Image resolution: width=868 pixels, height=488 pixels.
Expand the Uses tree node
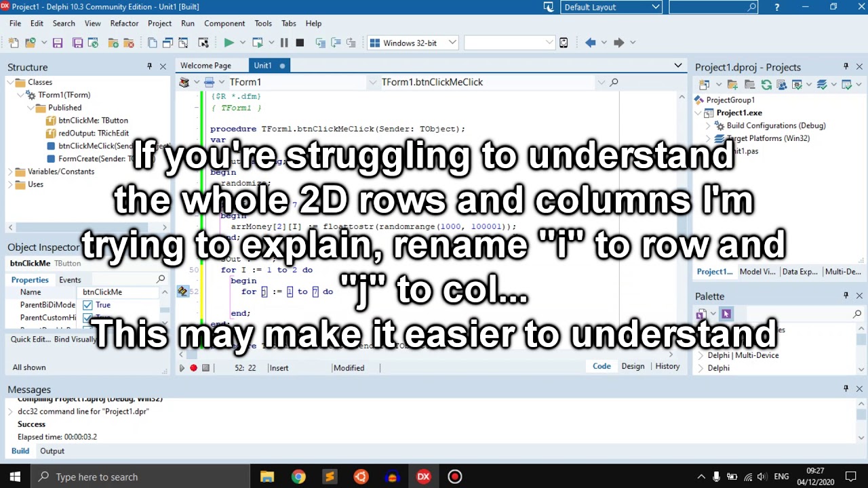click(x=11, y=184)
